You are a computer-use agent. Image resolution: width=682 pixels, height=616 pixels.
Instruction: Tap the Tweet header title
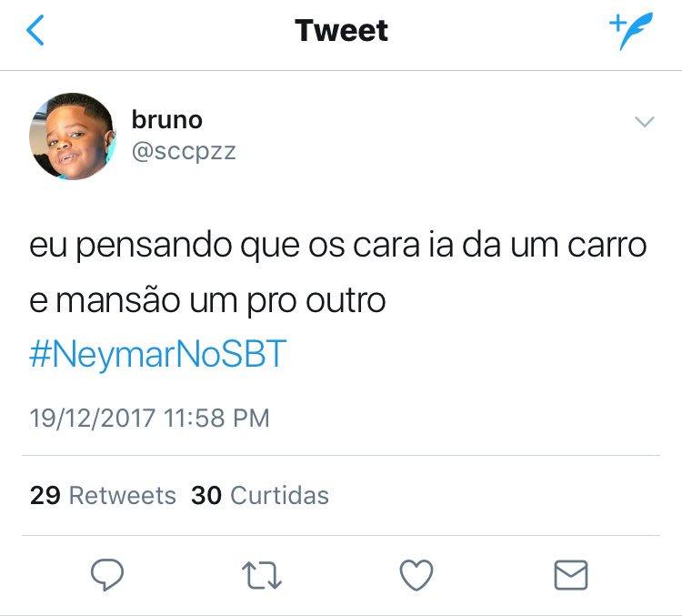pyautogui.click(x=341, y=31)
